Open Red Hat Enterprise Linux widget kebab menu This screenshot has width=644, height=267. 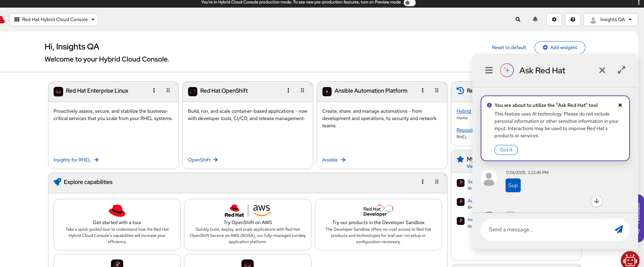click(154, 91)
